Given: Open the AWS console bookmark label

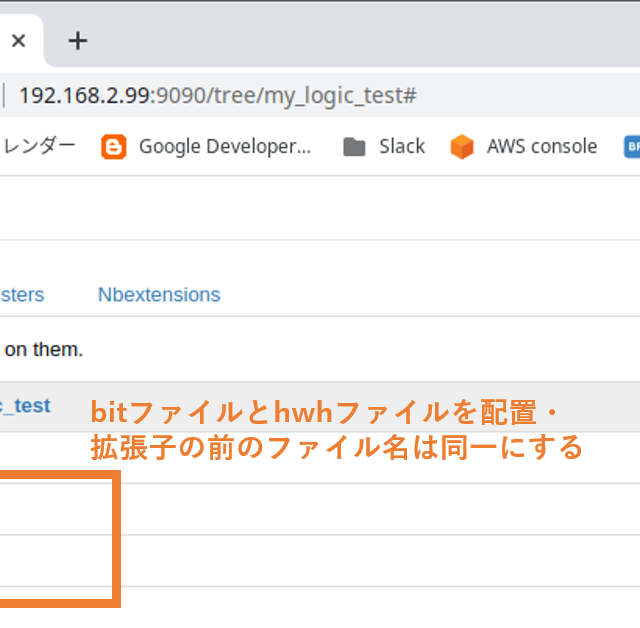Looking at the screenshot, I should point(541,147).
